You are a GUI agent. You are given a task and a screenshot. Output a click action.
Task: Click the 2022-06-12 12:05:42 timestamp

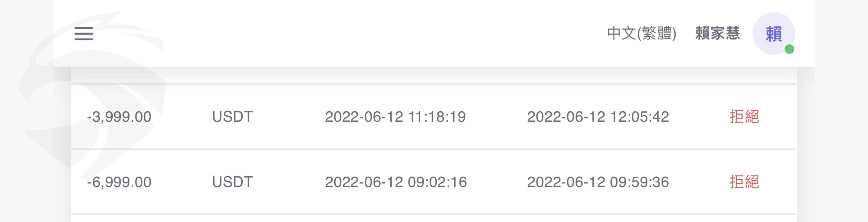coord(598,117)
